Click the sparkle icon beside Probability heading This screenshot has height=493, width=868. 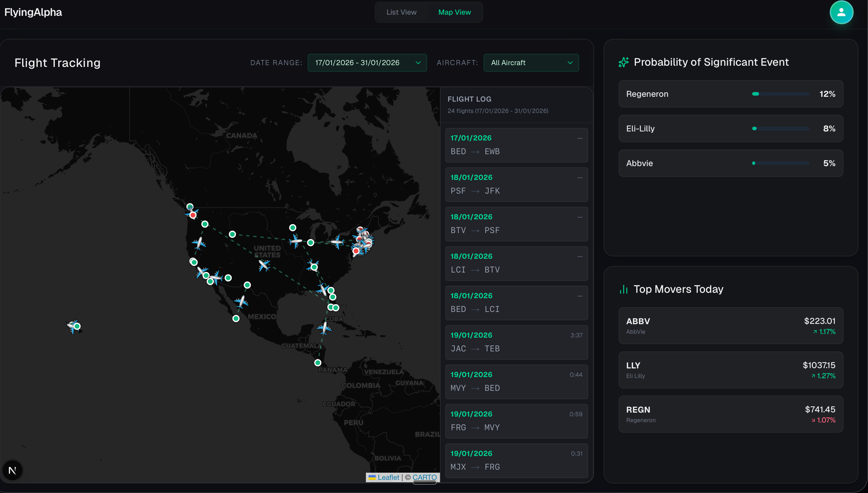(623, 62)
